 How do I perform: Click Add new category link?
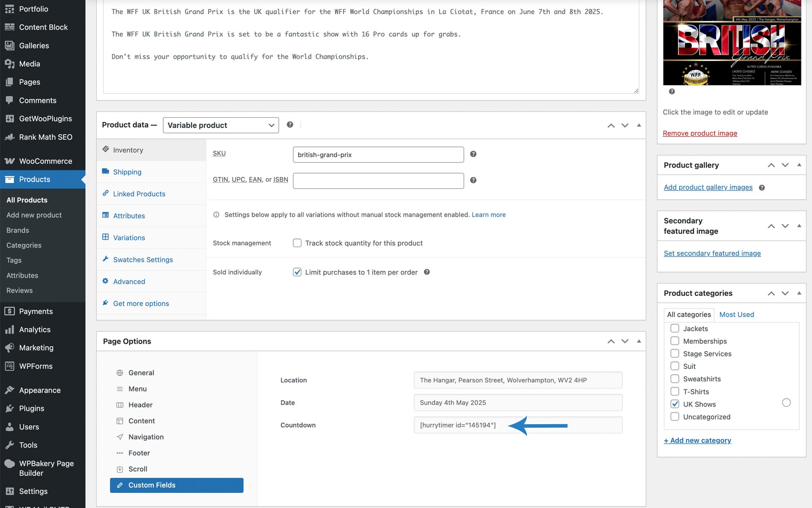pyautogui.click(x=697, y=440)
